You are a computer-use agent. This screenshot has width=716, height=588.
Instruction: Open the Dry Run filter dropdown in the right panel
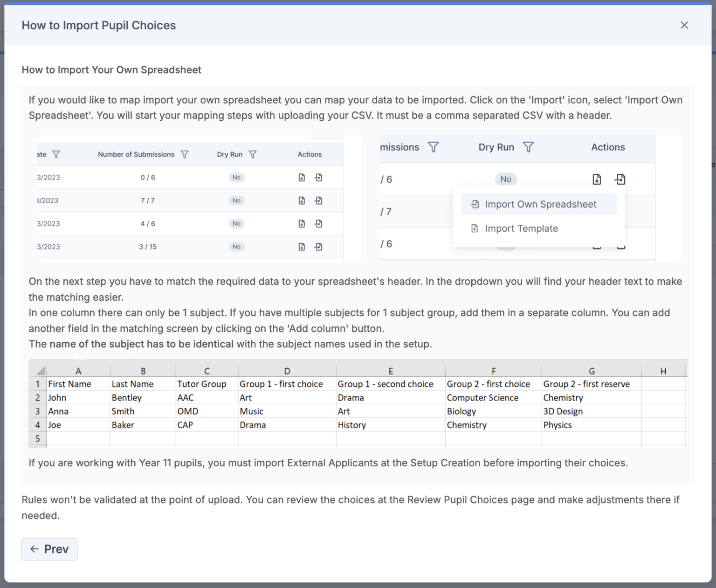[x=529, y=147]
